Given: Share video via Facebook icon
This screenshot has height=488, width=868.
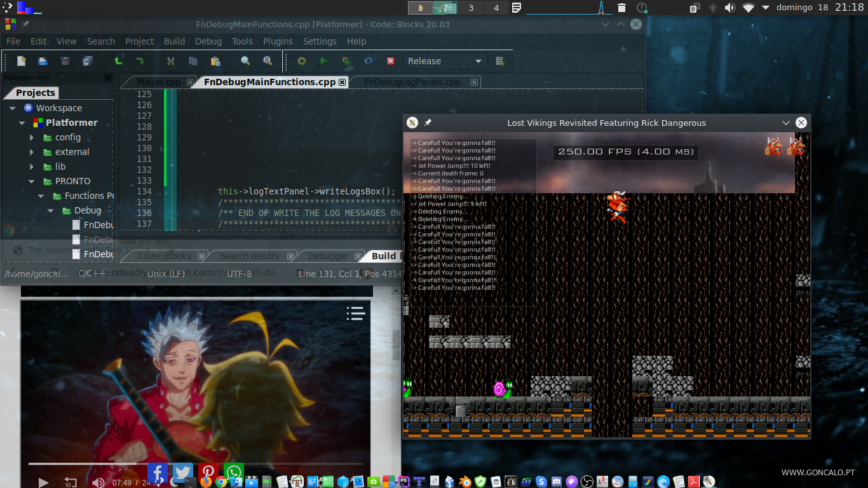Looking at the screenshot, I should (158, 473).
